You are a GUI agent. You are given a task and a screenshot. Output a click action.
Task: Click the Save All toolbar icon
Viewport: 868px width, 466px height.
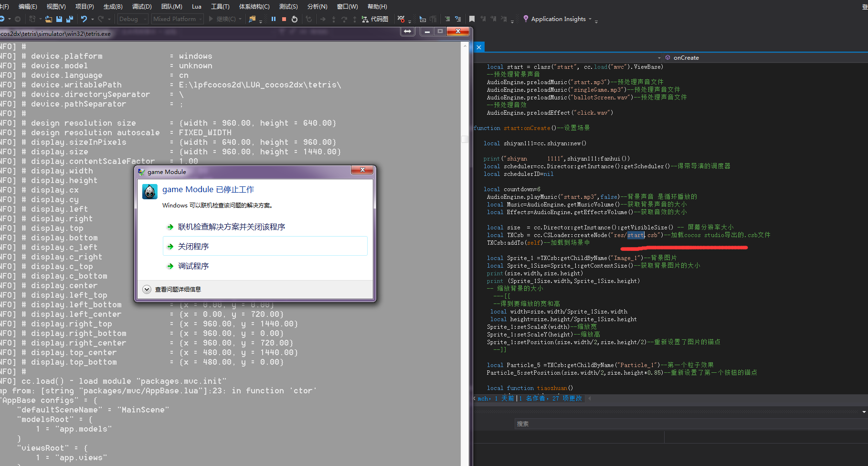[x=70, y=19]
